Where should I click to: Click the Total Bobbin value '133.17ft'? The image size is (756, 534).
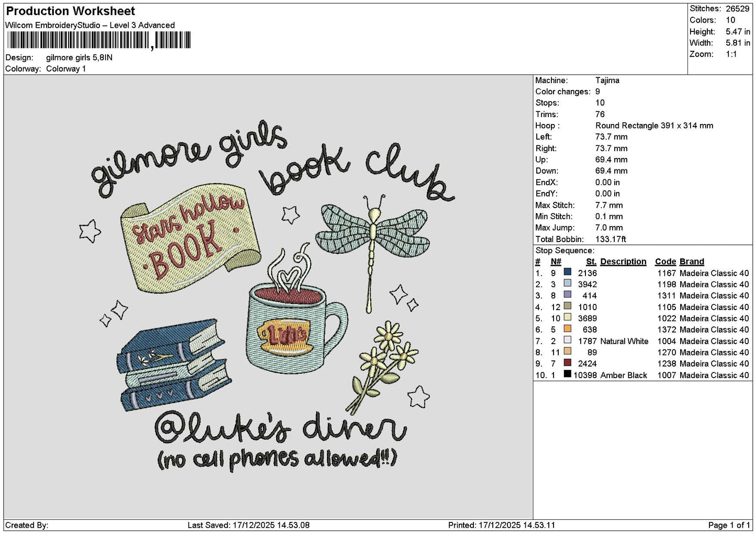[611, 239]
